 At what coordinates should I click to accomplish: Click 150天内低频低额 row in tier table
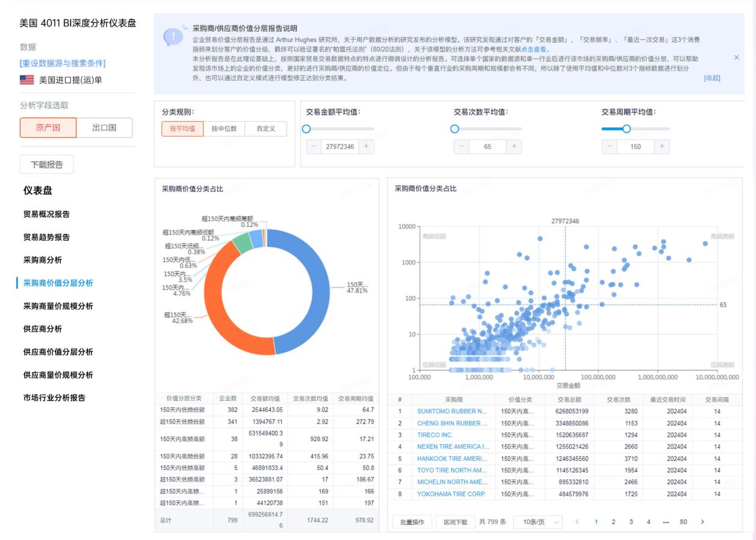click(267, 410)
